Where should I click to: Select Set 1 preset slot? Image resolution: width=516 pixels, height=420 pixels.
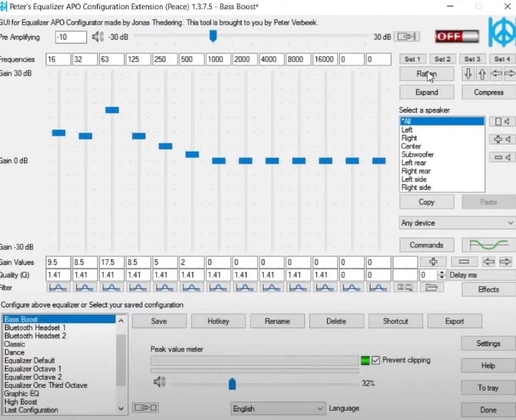(413, 59)
